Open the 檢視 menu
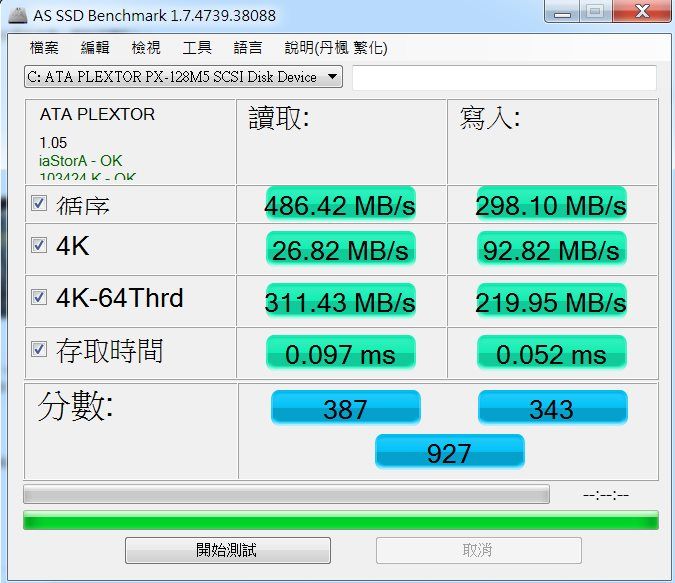 click(x=146, y=48)
